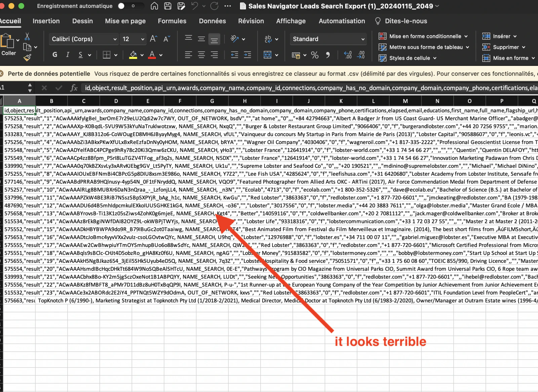This screenshot has height=392, width=538.
Task: Toggle Bold (G) formatting
Action: (55, 54)
